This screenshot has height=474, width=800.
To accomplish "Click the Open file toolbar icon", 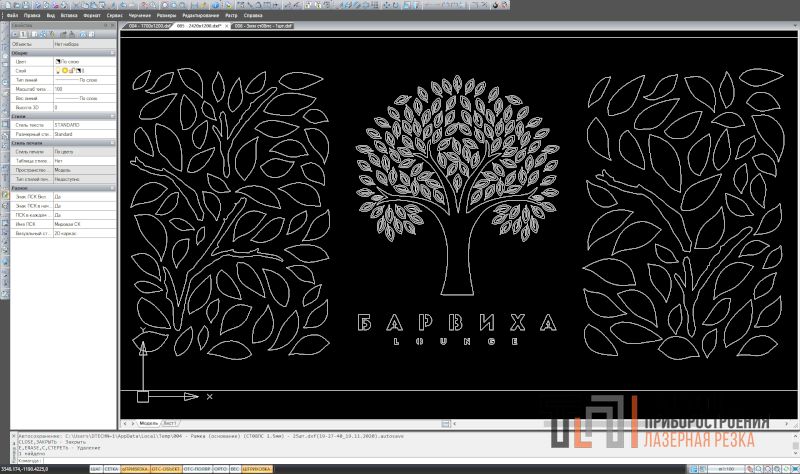I will (17, 5).
